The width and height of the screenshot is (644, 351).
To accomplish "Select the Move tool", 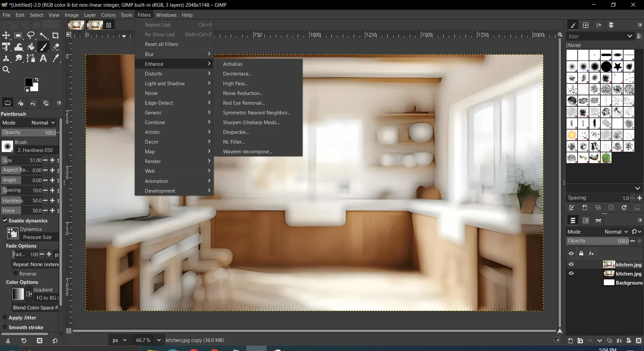I will point(6,35).
